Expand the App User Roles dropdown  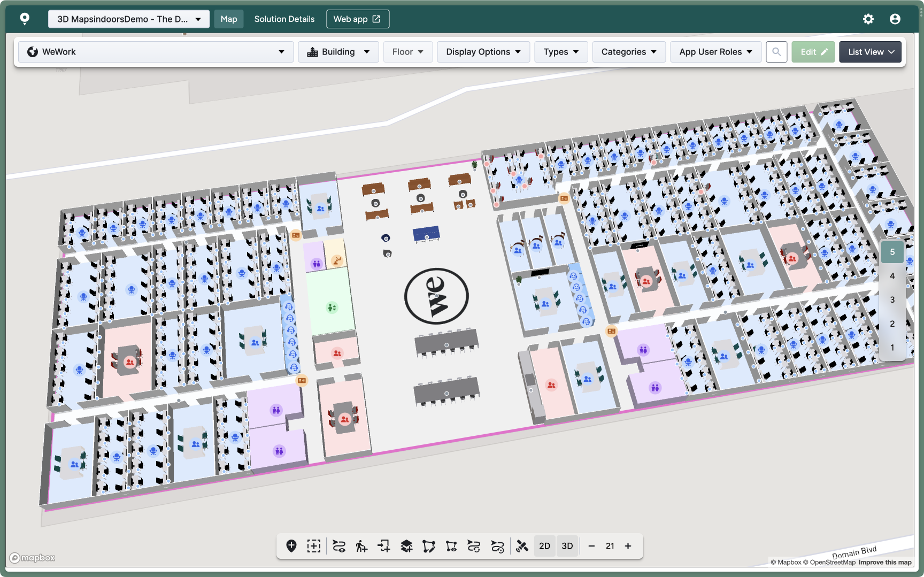(715, 52)
